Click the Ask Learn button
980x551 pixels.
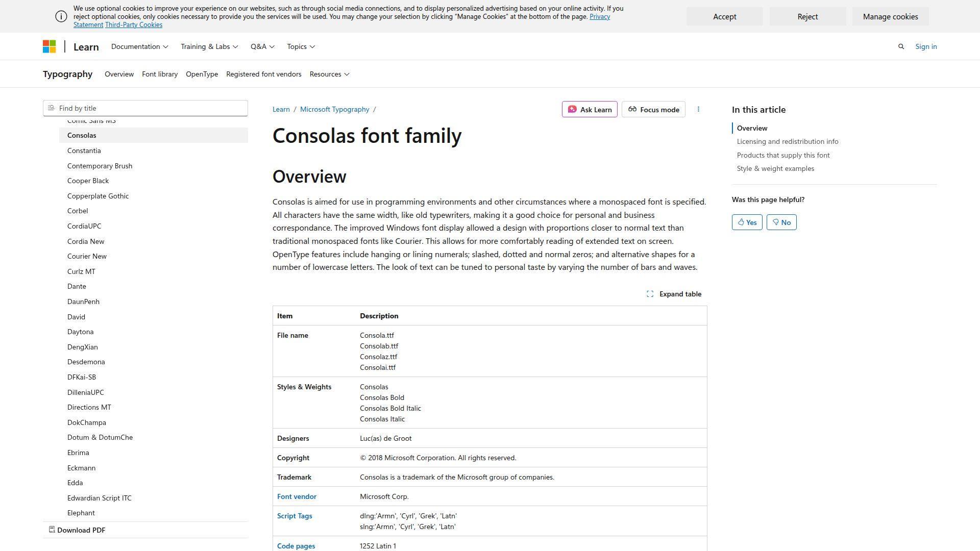tap(590, 109)
